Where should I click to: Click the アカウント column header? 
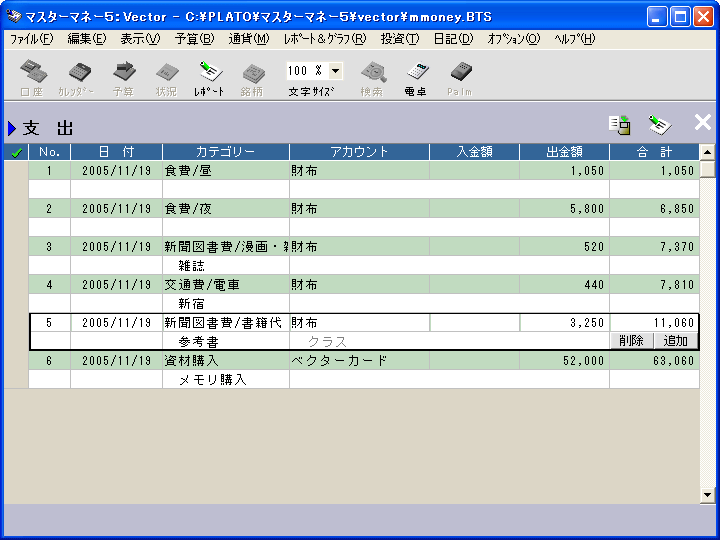point(359,152)
